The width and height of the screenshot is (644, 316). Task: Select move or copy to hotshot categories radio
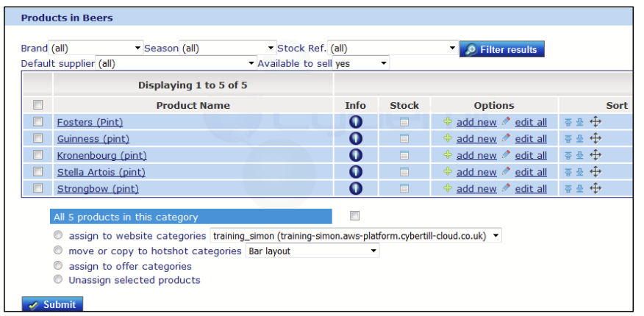click(58, 250)
